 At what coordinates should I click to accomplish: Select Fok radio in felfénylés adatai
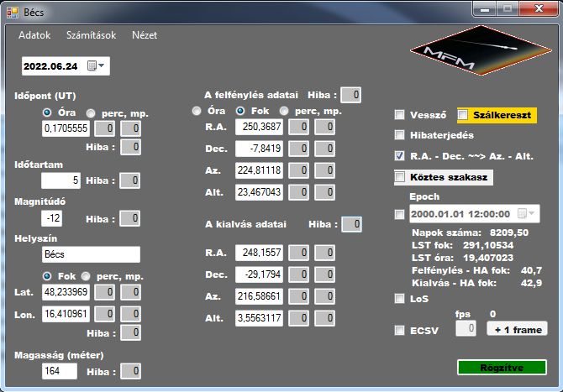point(240,111)
